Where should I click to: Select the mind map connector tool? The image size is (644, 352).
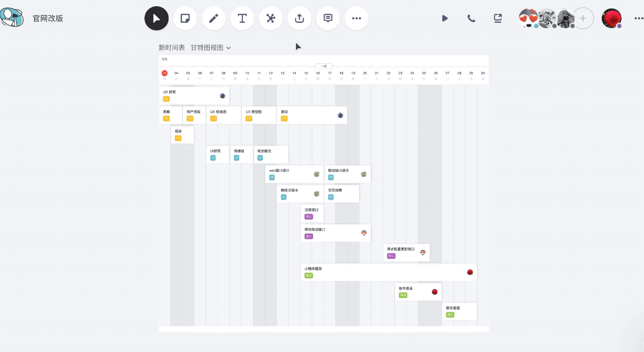click(271, 18)
